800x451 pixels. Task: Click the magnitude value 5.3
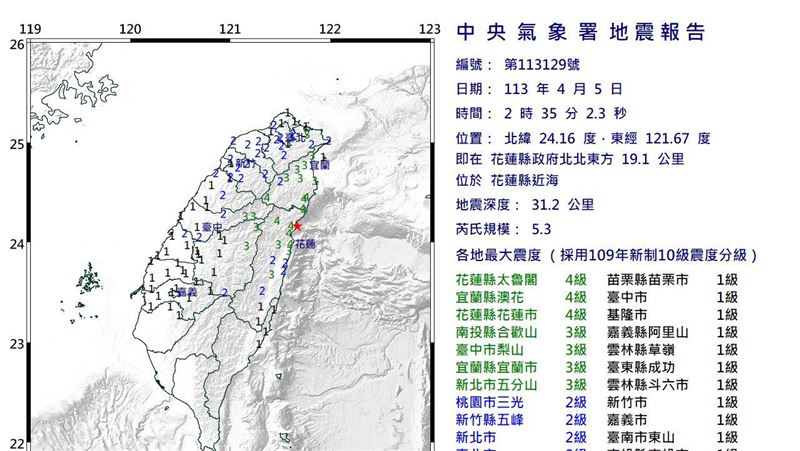[x=541, y=229]
